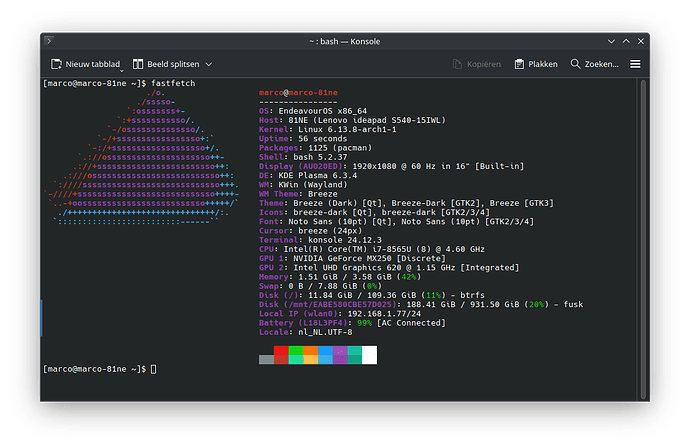Click the Plakken clipboard icon

pyautogui.click(x=519, y=64)
